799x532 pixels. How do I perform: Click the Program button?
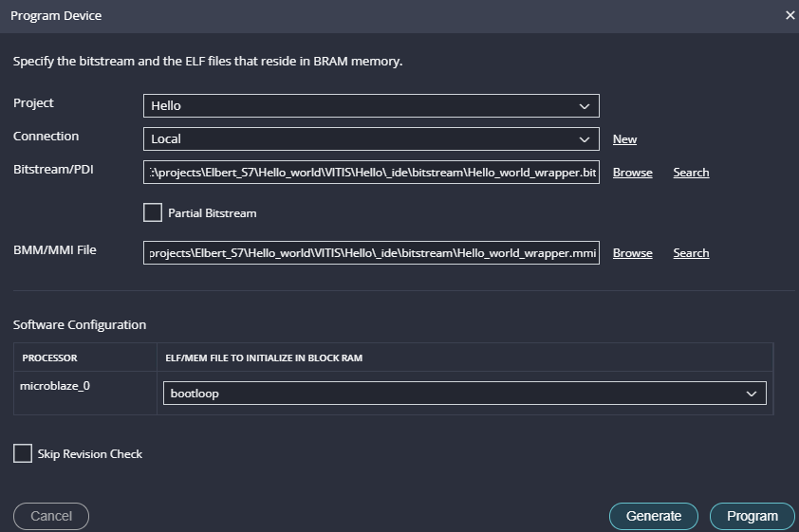pos(752,516)
